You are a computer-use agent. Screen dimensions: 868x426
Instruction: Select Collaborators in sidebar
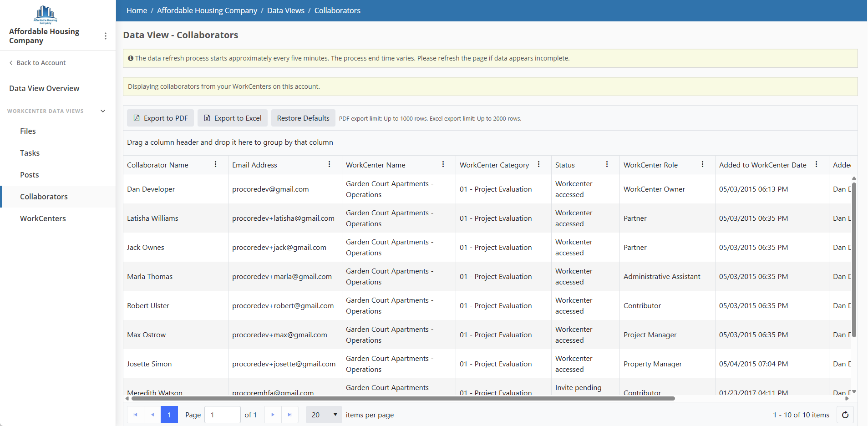click(44, 197)
